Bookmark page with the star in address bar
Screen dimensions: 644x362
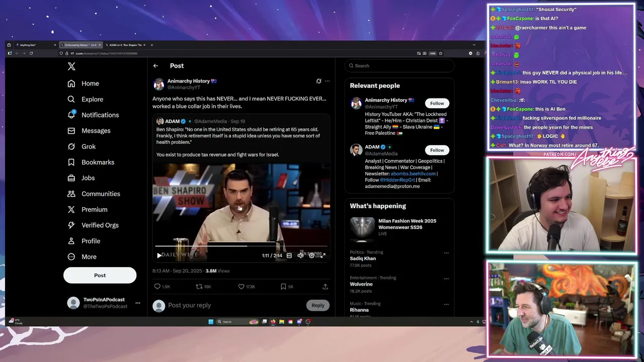(x=441, y=53)
